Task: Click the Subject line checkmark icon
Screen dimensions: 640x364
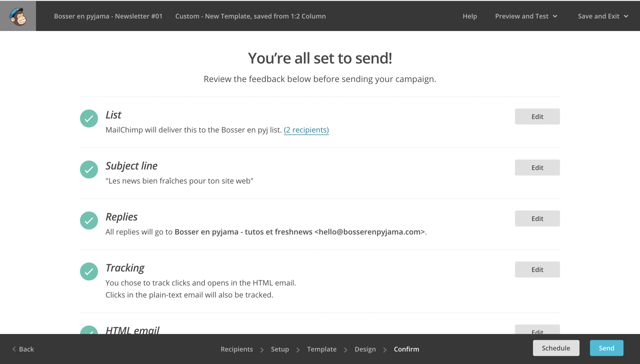Action: [x=89, y=169]
